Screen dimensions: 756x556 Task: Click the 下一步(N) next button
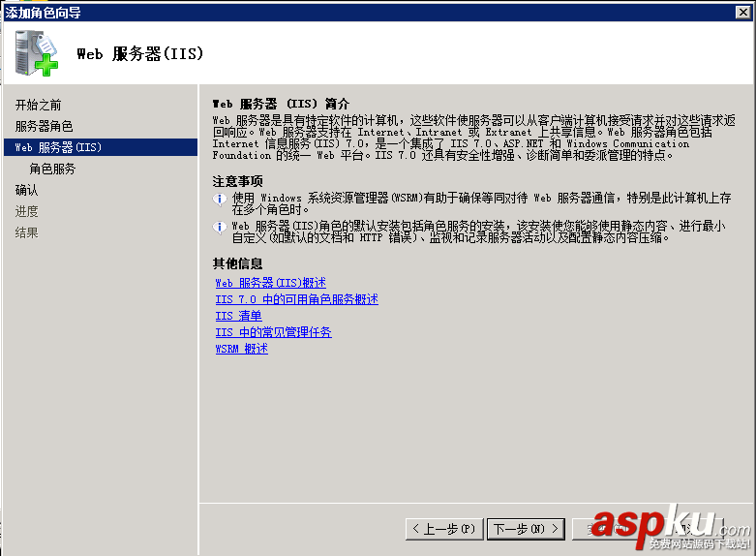click(526, 529)
